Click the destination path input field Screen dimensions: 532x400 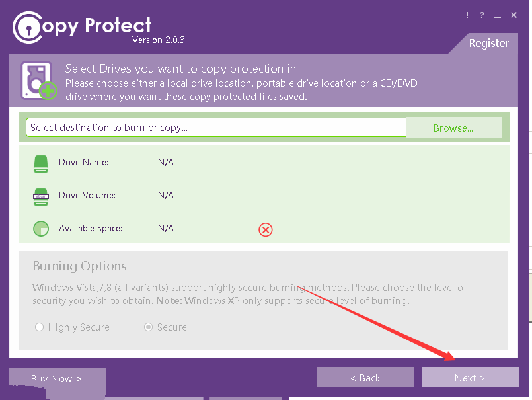pos(216,128)
